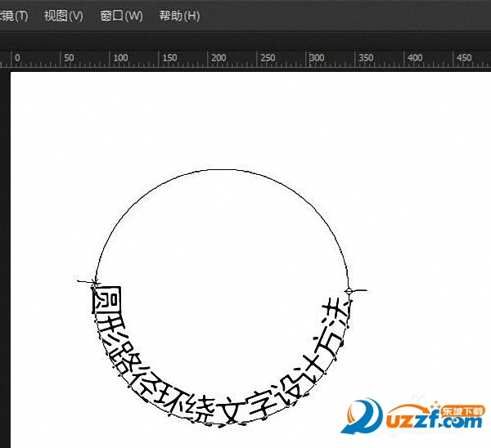Open the 帮助(H) menu

tap(179, 16)
